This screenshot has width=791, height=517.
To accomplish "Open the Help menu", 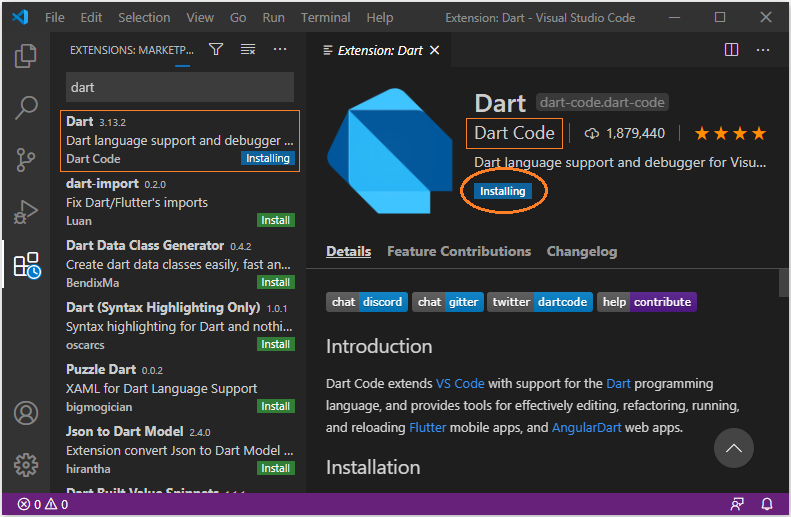I will pos(380,18).
